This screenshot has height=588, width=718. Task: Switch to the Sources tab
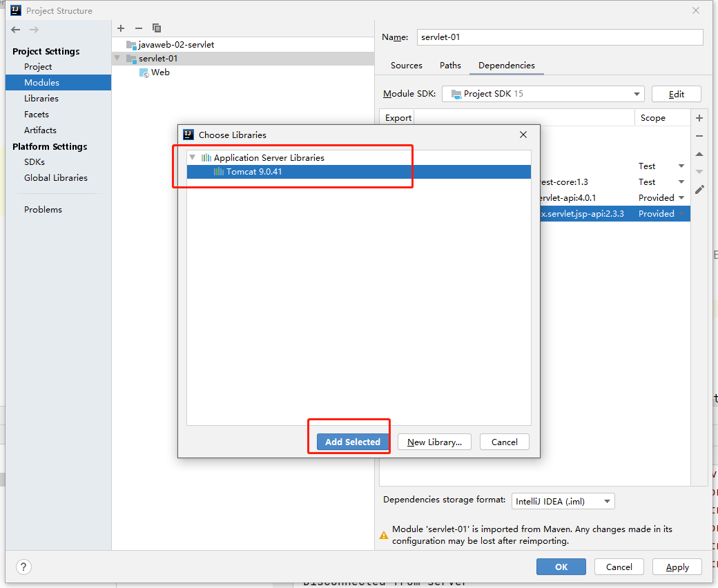point(406,65)
